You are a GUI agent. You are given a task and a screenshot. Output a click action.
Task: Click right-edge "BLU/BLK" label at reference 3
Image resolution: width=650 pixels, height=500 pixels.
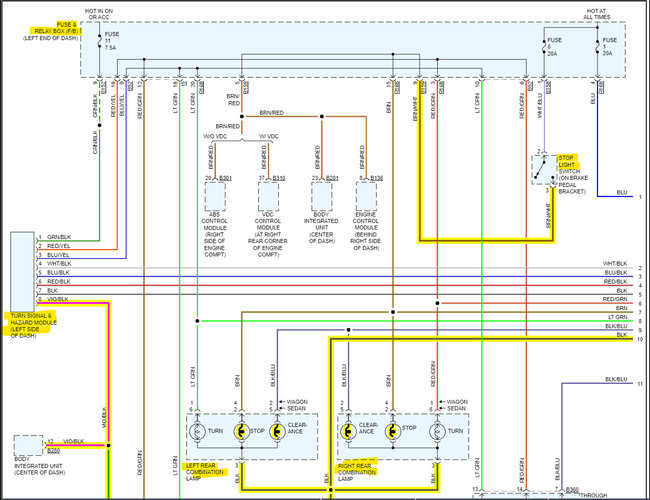click(616, 273)
